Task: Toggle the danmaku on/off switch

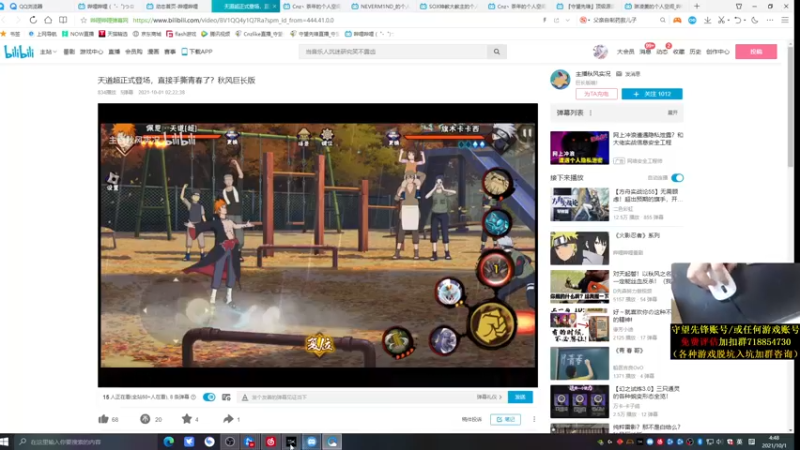Action: pos(209,397)
